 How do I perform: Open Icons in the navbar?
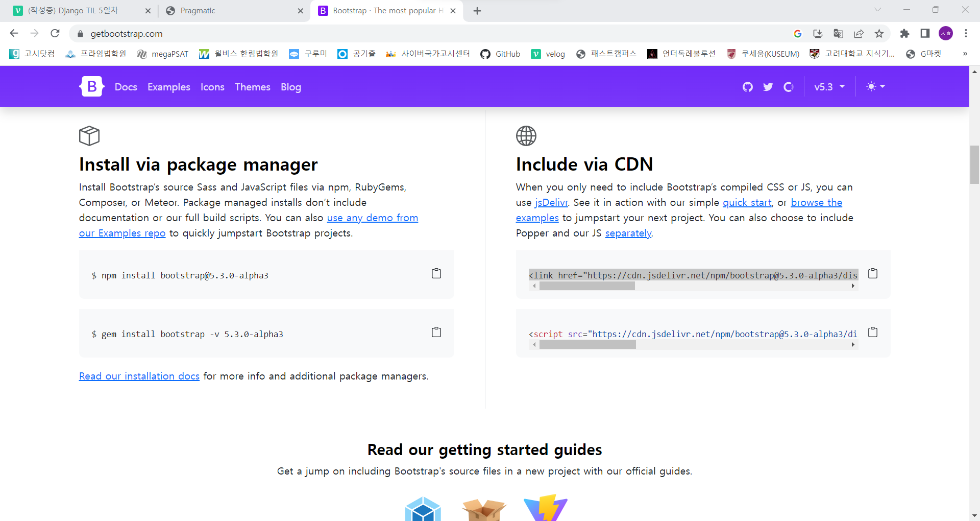[x=212, y=87]
